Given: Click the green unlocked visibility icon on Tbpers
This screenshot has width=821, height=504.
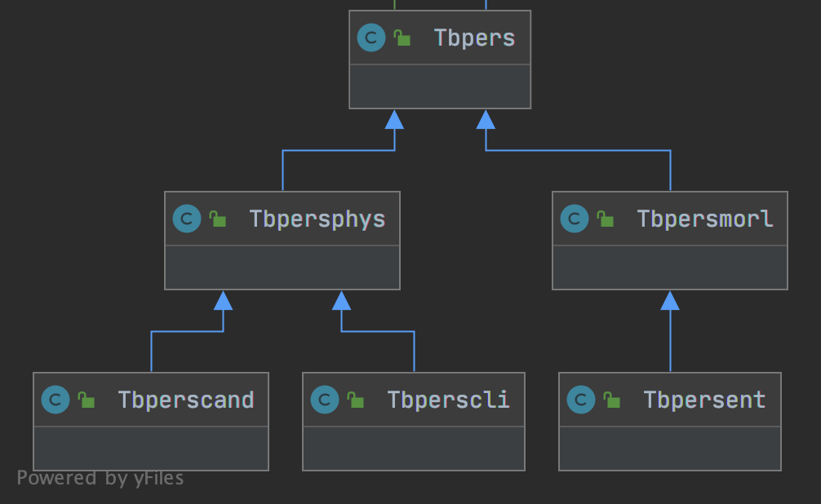Looking at the screenshot, I should point(402,38).
